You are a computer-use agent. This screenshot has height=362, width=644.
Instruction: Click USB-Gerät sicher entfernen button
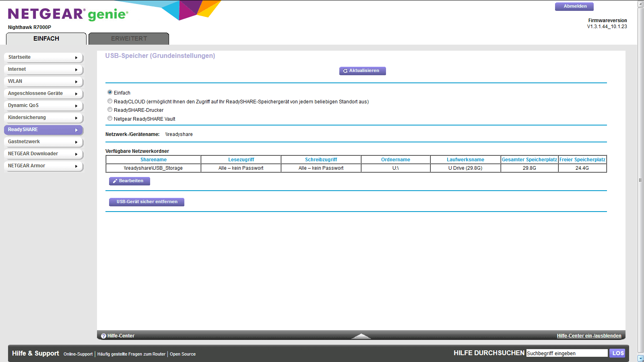pyautogui.click(x=147, y=202)
